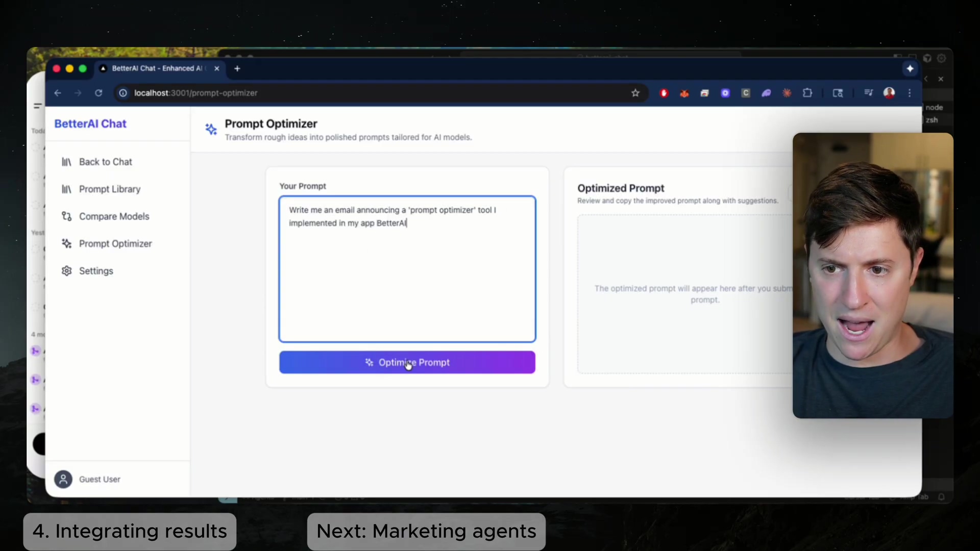Click the hamburger menu in background window
The image size is (980, 551).
coord(37,106)
